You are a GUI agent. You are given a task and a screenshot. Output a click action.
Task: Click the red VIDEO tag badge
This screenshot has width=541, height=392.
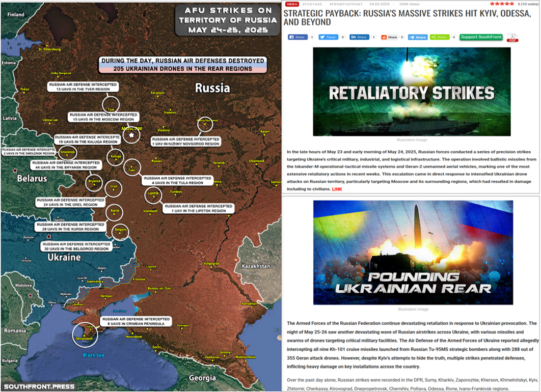292,4
